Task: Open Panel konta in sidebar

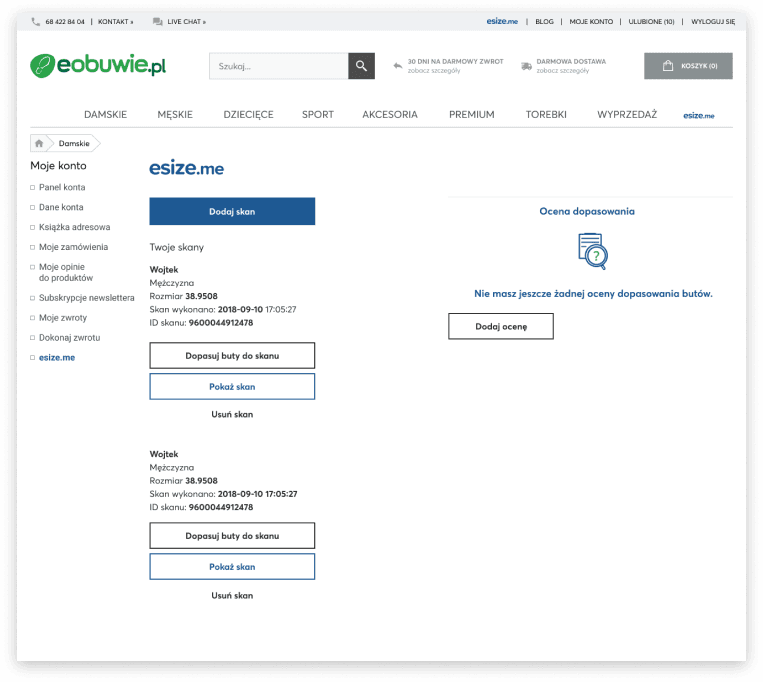Action: coord(62,187)
